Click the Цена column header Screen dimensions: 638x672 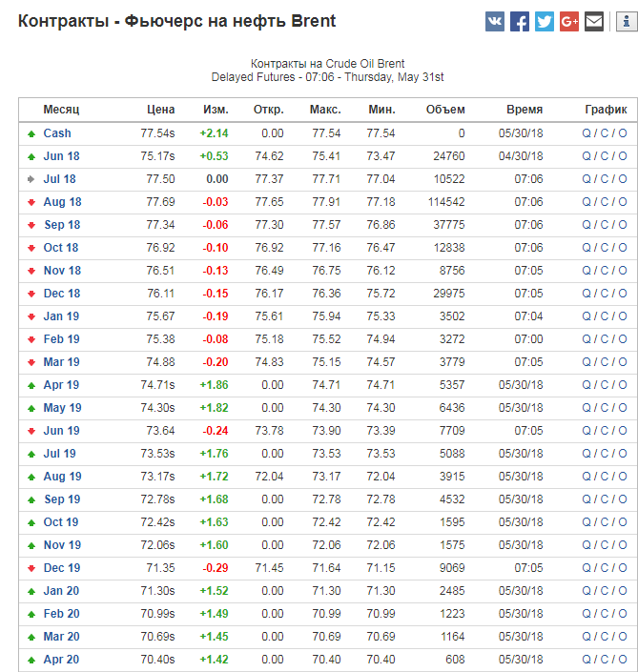[x=161, y=110]
